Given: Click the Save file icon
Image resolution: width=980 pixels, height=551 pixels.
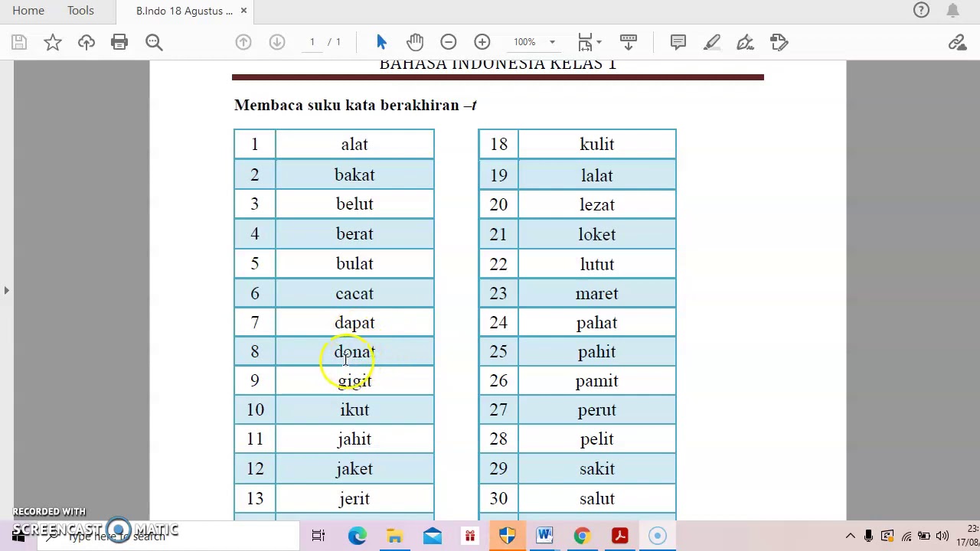Looking at the screenshot, I should [19, 42].
